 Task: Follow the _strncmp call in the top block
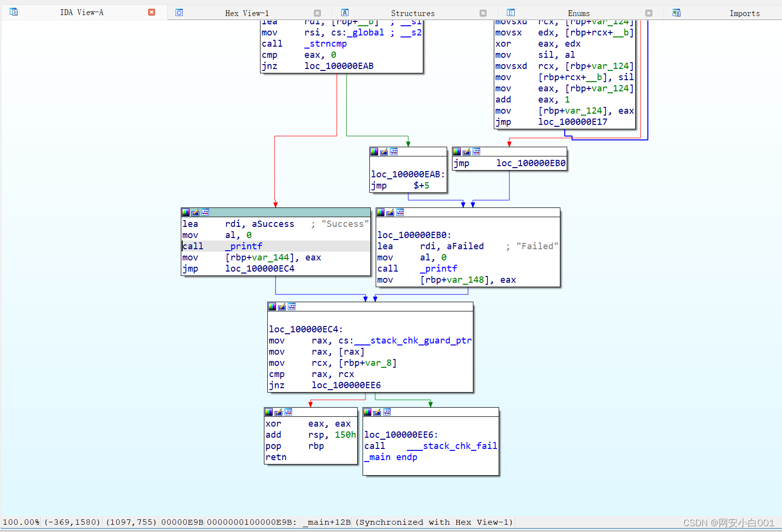click(x=325, y=44)
